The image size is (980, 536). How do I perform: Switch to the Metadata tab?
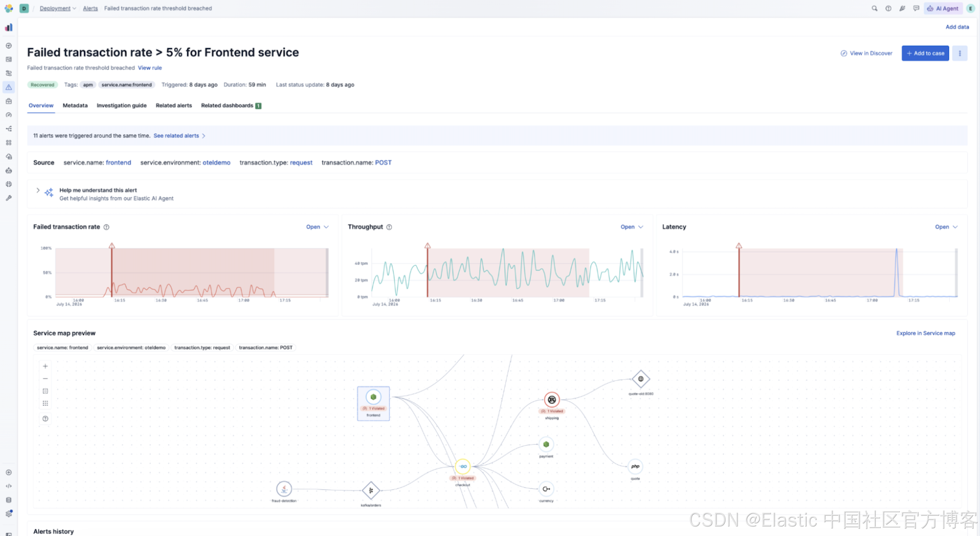tap(75, 105)
